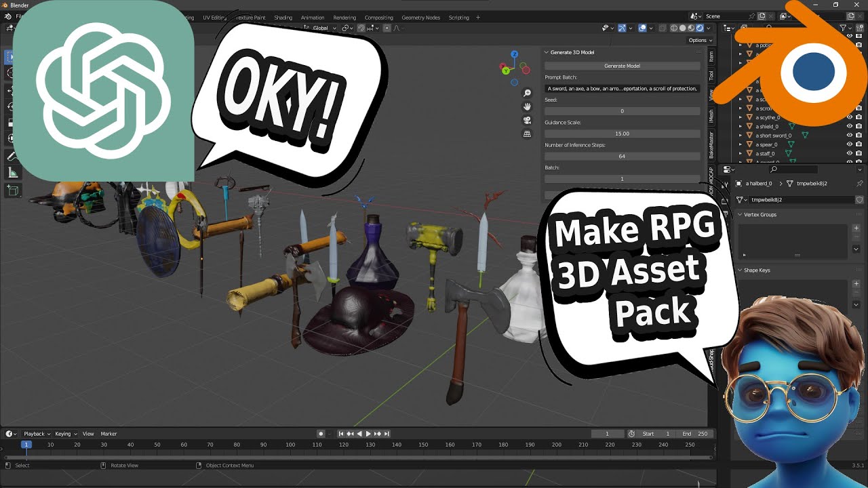Viewport: 868px width, 488px height.
Task: Click the new scene icon beside Scene field
Action: pyautogui.click(x=762, y=16)
